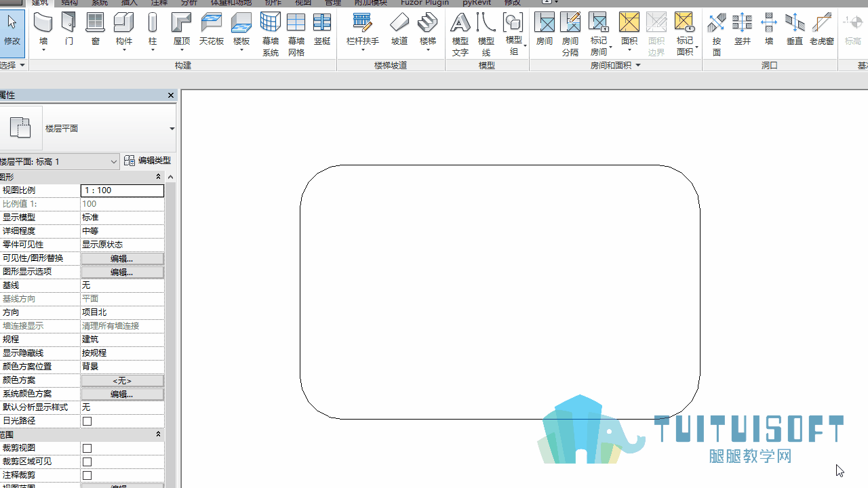
Task: Toggle the 日光路径 checkbox
Action: (x=87, y=421)
